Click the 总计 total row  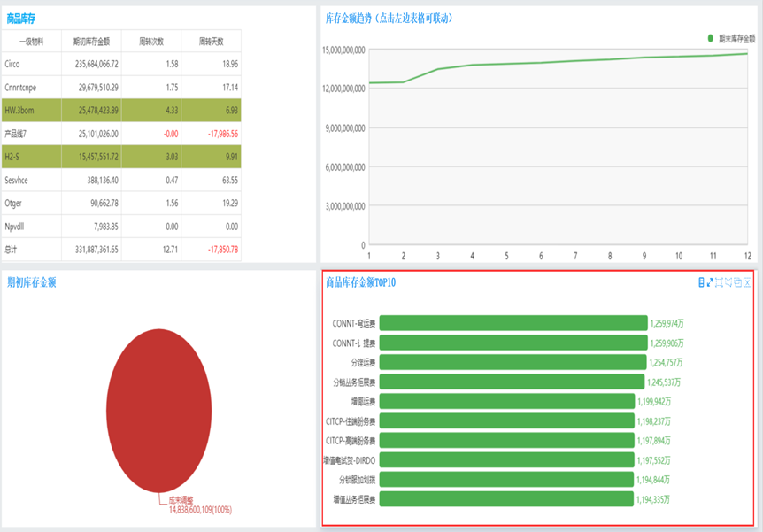click(121, 250)
